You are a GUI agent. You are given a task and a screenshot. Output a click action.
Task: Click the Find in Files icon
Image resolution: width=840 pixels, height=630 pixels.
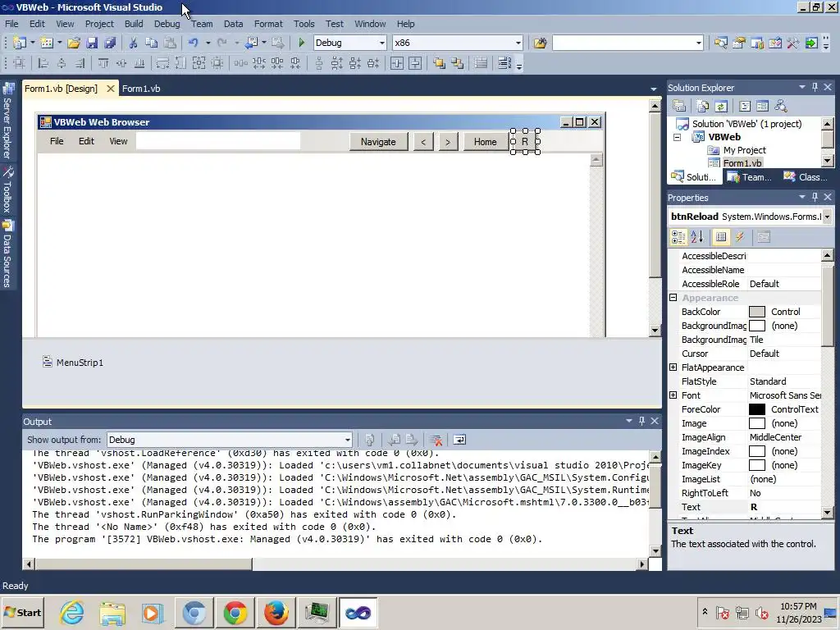coord(540,43)
